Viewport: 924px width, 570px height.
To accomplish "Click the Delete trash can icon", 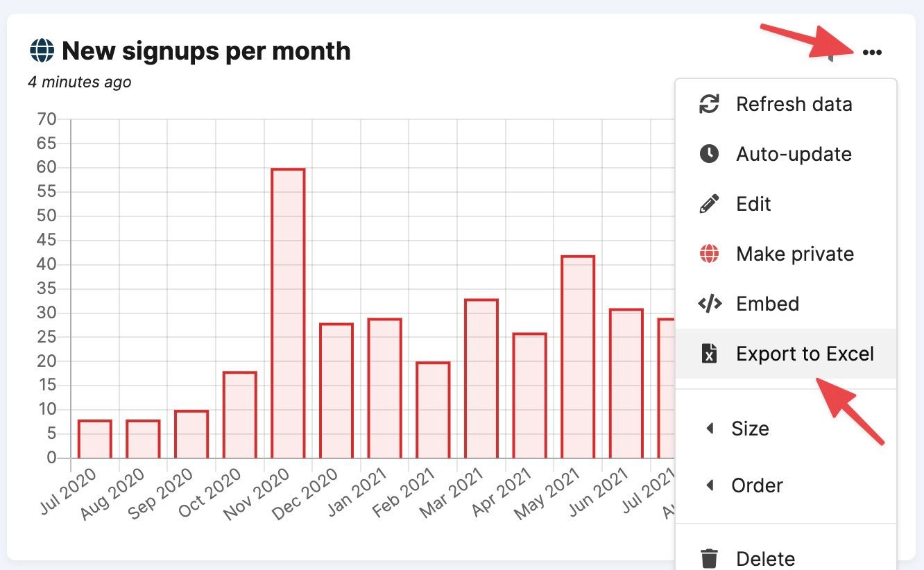I will (x=709, y=558).
